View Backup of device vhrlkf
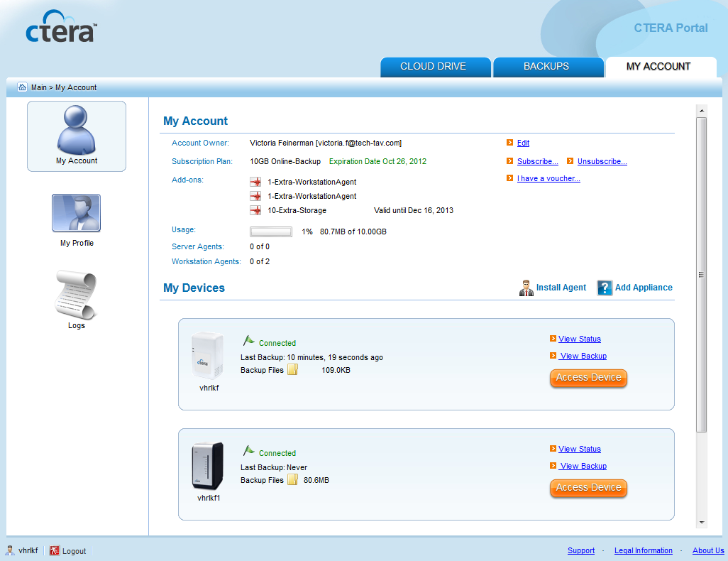The image size is (728, 561). [x=583, y=356]
